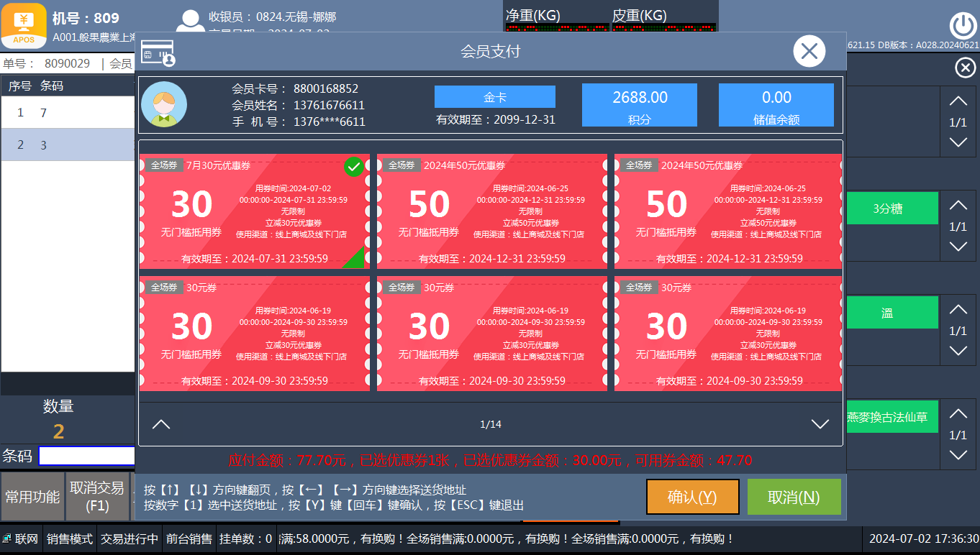This screenshot has width=980, height=555.
Task: Click the 挂单数：0 status entry
Action: (246, 538)
